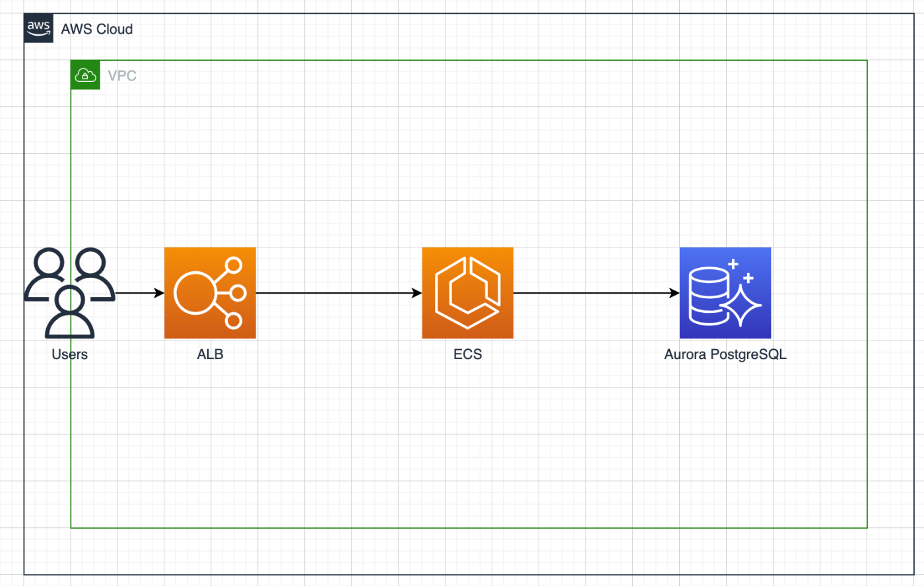
Task: Click the 'ECS' text label
Action: click(468, 354)
